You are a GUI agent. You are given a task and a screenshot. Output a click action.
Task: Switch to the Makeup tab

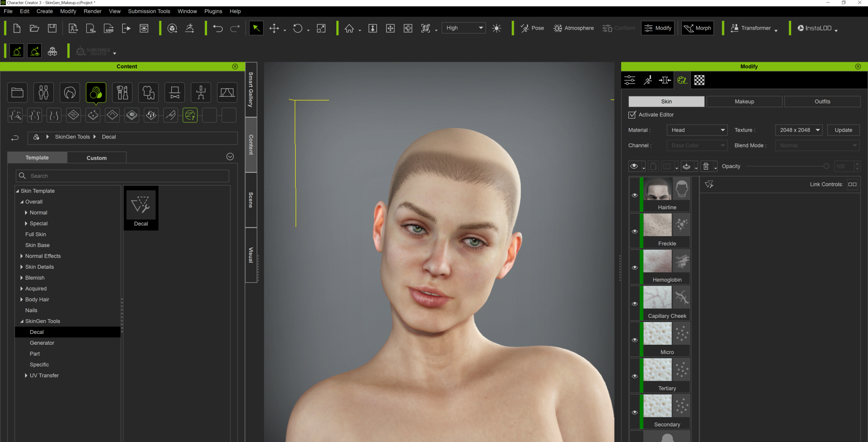(744, 102)
